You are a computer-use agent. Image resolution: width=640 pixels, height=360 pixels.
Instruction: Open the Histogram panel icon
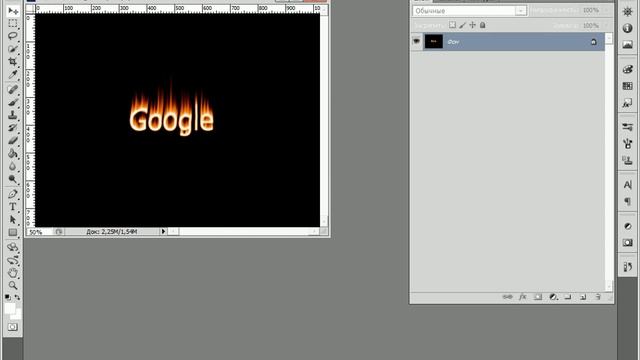628,45
